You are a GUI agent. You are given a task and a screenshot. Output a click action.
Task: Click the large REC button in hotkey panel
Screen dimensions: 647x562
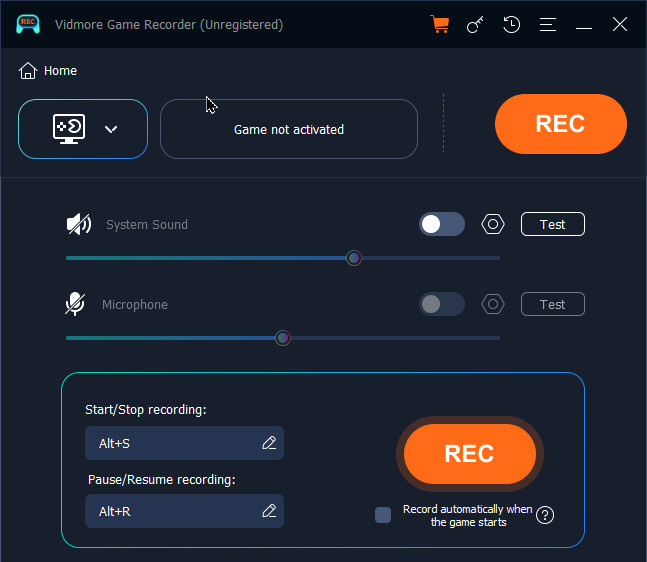click(x=470, y=454)
